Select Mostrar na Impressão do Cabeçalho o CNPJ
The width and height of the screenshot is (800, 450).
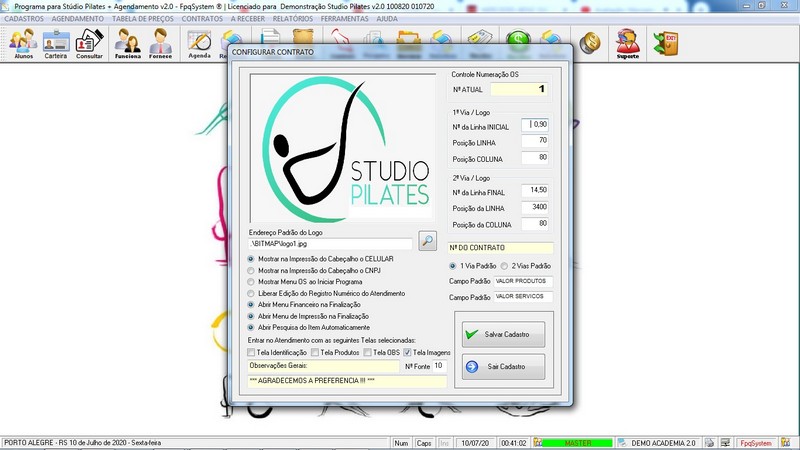(251, 271)
